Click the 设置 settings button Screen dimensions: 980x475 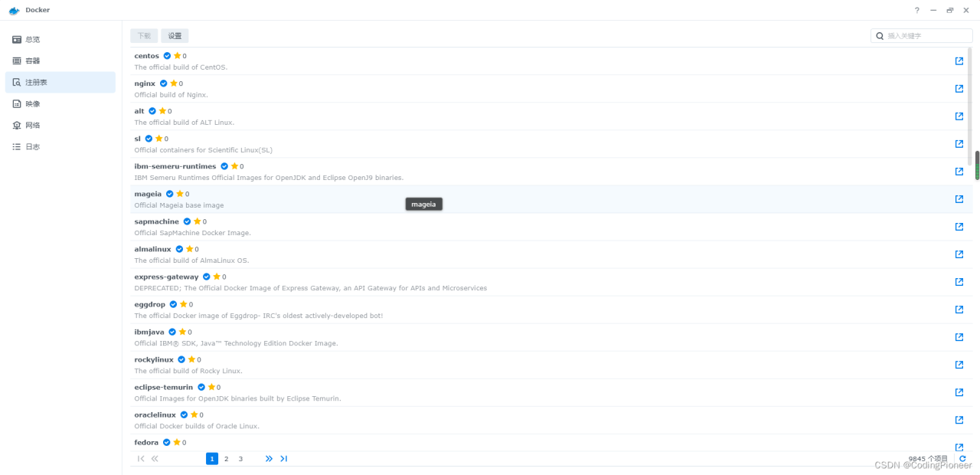coord(175,36)
